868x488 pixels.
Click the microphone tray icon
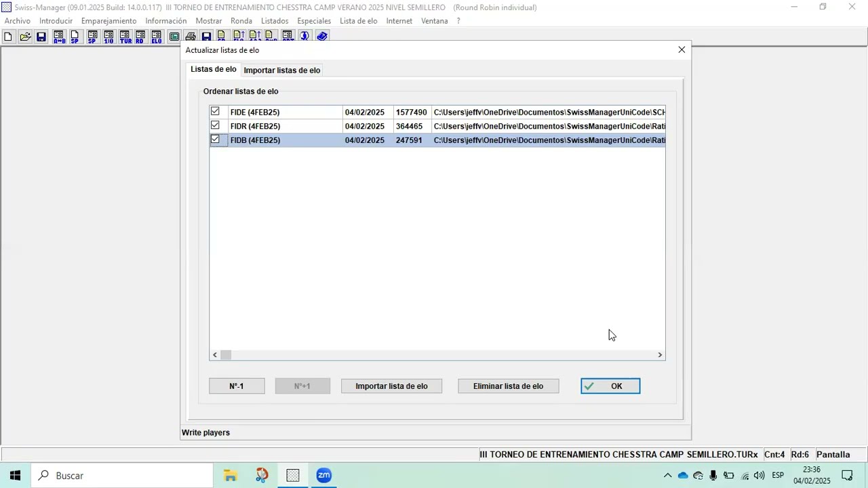713,476
